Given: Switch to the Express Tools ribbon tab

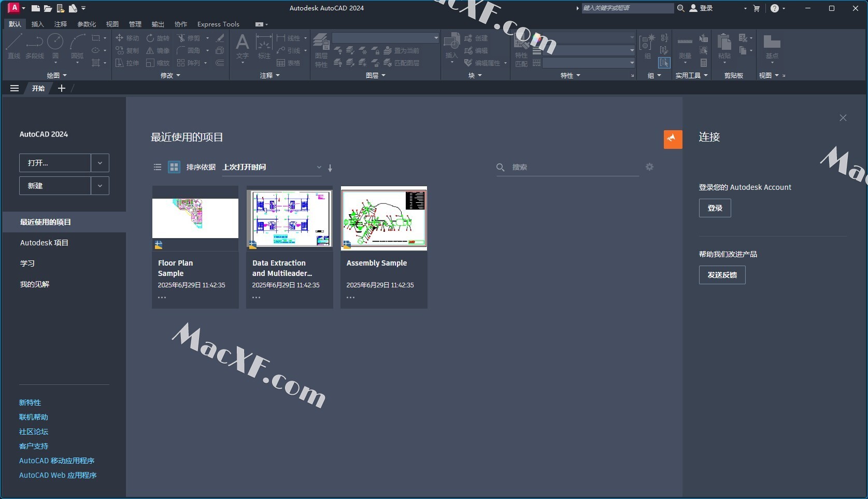Looking at the screenshot, I should (218, 24).
